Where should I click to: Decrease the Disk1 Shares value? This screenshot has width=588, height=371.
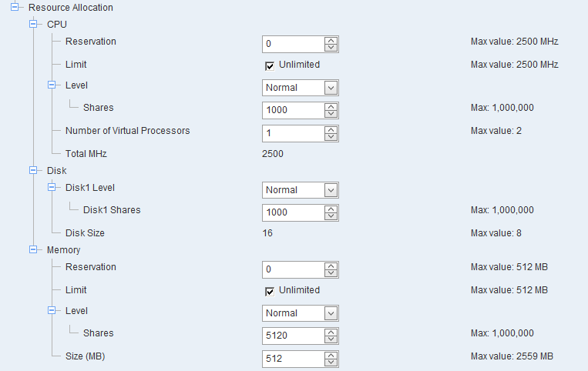[331, 216]
